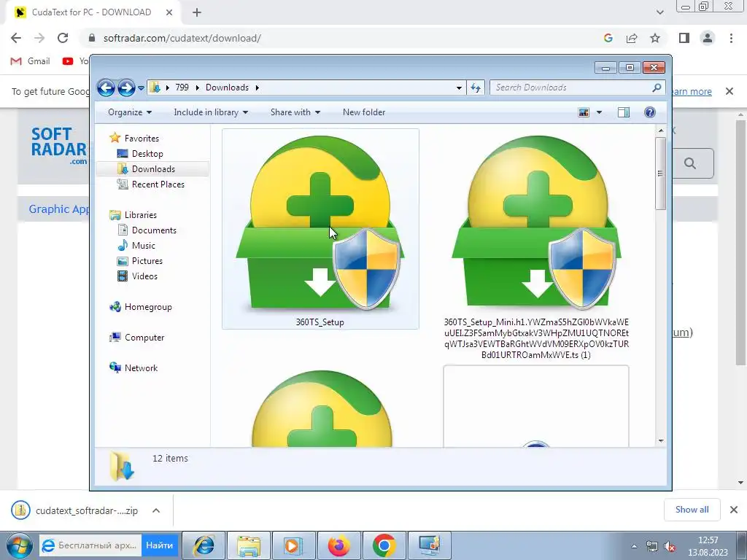
Task: Select Homegroup in navigation pane
Action: click(x=147, y=307)
